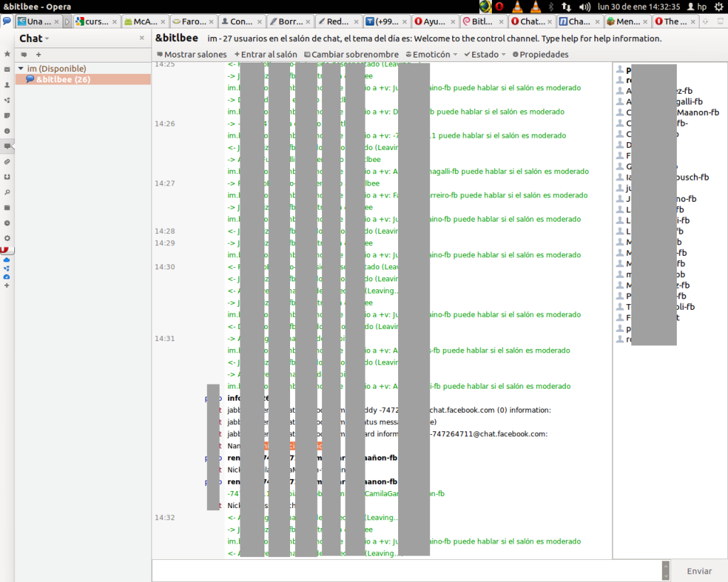
Task: Open the Notes panel icon
Action: point(7,116)
